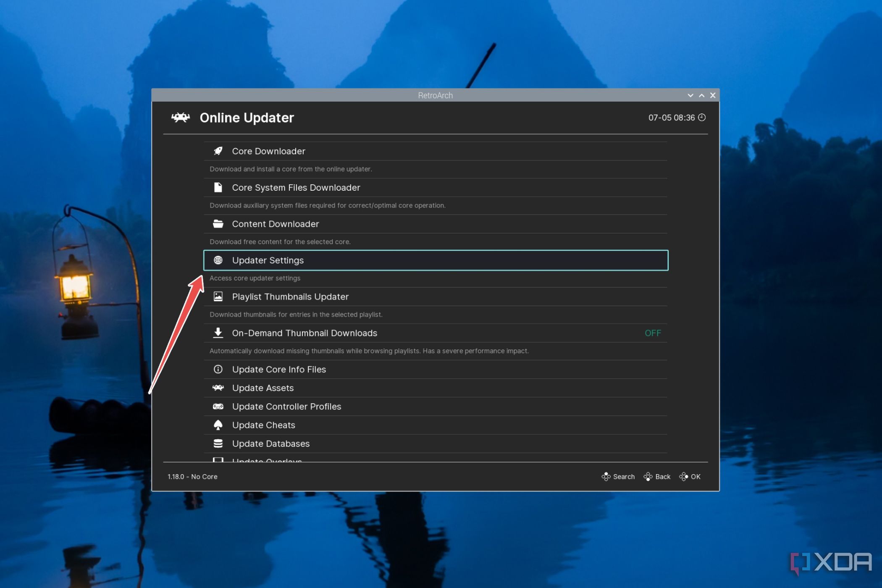Screen dimensions: 882x588
Task: Open the Updater Settings menu
Action: 436,260
